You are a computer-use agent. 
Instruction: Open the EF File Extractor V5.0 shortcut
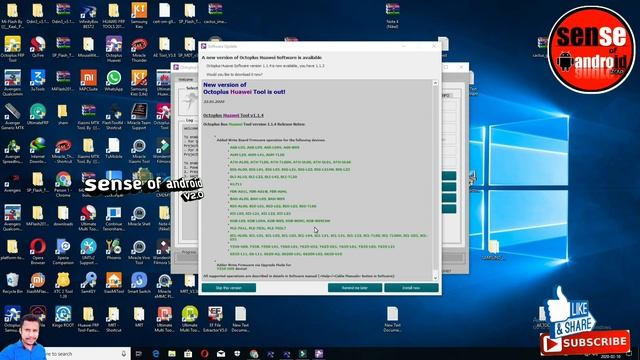(215, 319)
